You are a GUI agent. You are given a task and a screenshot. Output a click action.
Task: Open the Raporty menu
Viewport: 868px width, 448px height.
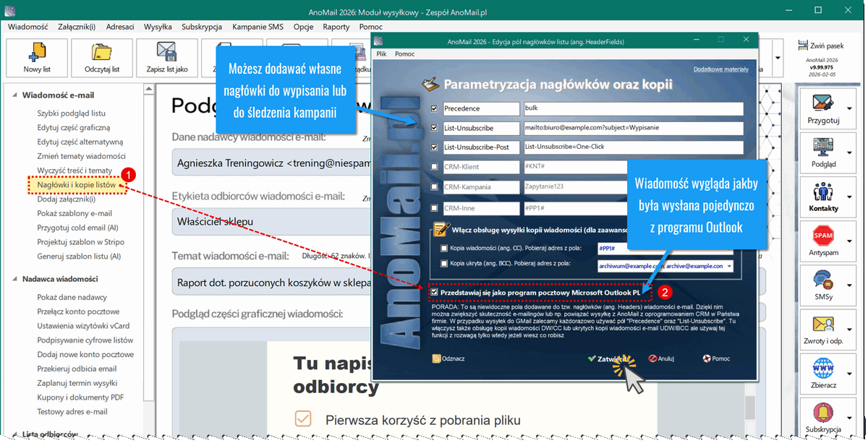(x=336, y=27)
